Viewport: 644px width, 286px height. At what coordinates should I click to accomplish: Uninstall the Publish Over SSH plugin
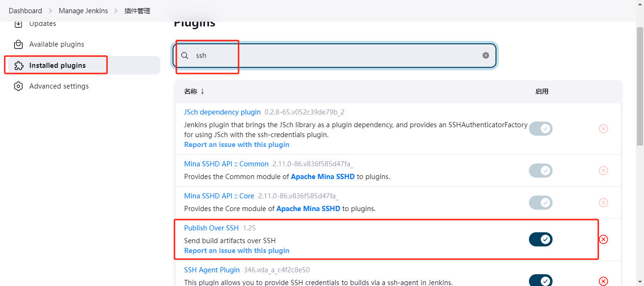[603, 239]
